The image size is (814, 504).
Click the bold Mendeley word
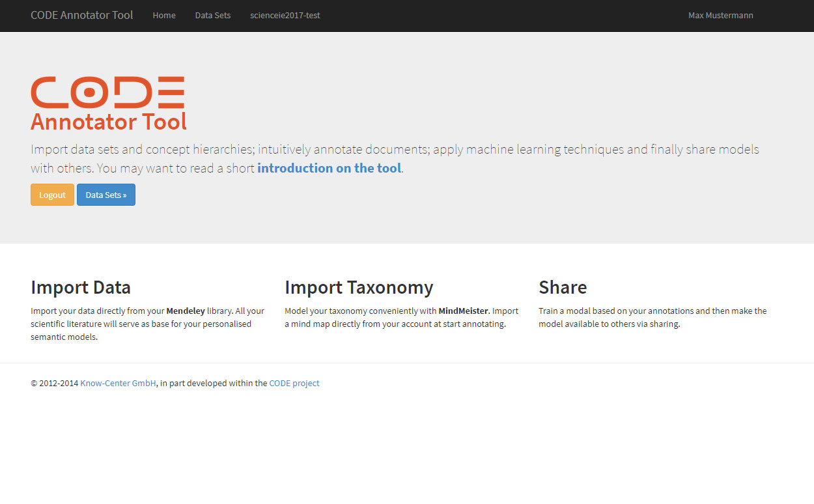click(x=186, y=311)
